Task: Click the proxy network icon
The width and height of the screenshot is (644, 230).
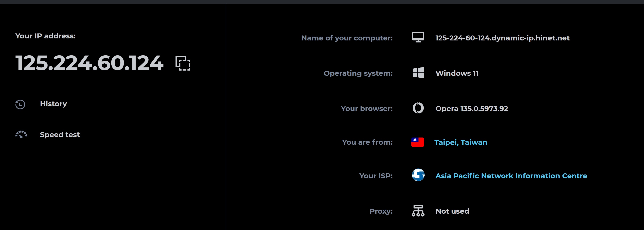Action: [x=418, y=211]
